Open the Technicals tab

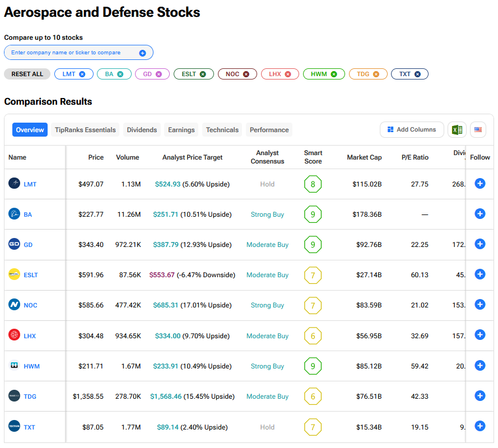click(x=222, y=130)
